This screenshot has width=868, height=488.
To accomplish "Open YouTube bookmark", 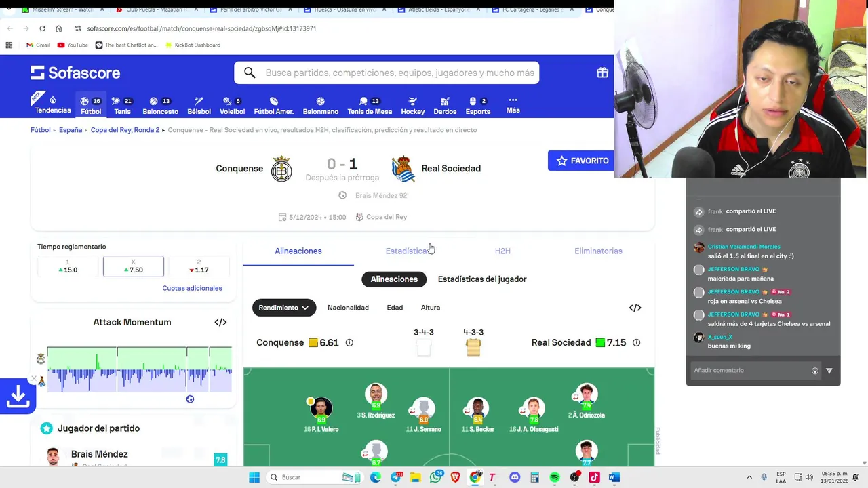I will pos(73,45).
